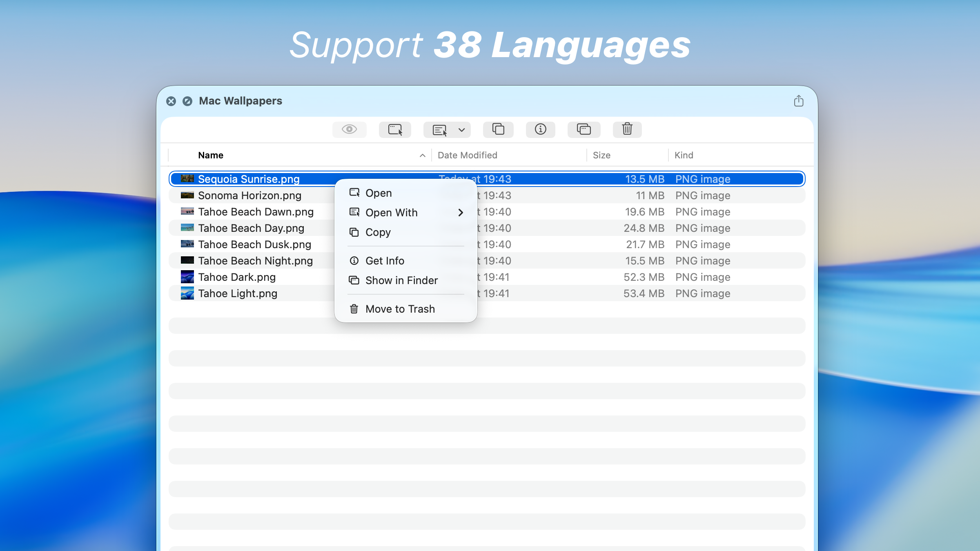The width and height of the screenshot is (980, 551).
Task: Open the Share menu in the title bar
Action: click(798, 101)
